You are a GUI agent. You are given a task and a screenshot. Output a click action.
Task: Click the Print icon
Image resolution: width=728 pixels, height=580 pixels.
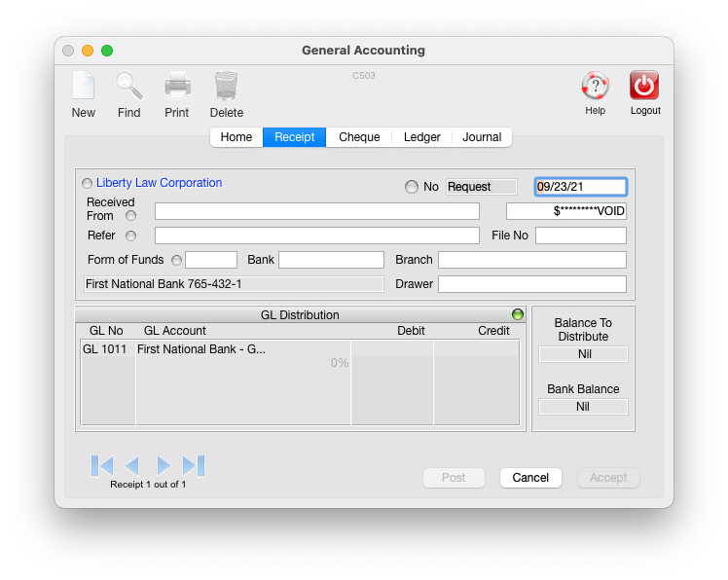(177, 86)
